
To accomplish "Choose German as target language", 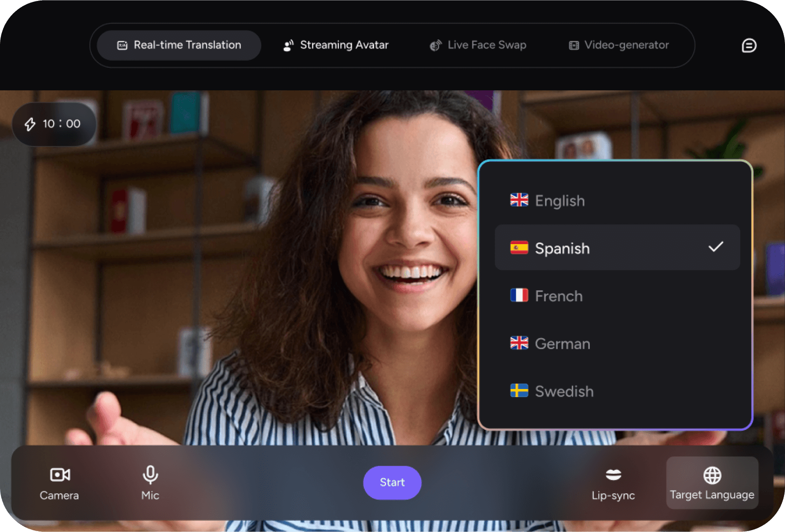I will pos(562,344).
